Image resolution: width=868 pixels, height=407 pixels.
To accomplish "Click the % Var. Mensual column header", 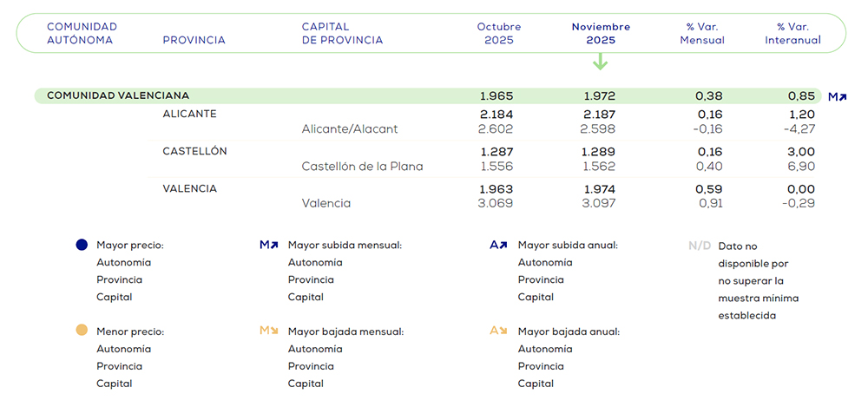I will tap(702, 33).
